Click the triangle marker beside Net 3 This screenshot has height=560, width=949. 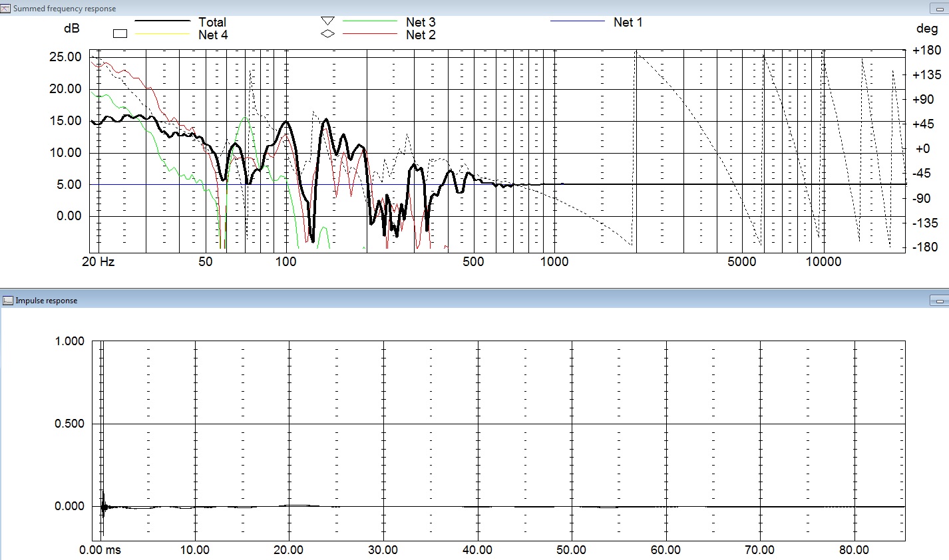tap(327, 21)
